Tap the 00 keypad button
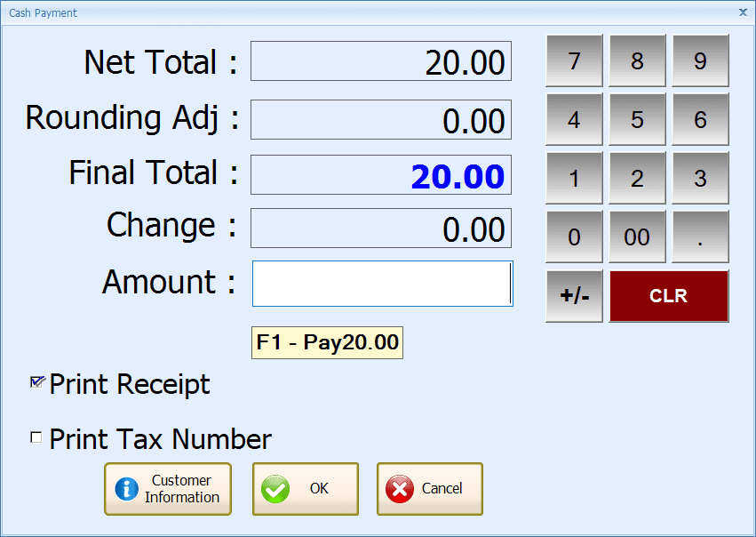This screenshot has width=756, height=537. click(x=637, y=237)
